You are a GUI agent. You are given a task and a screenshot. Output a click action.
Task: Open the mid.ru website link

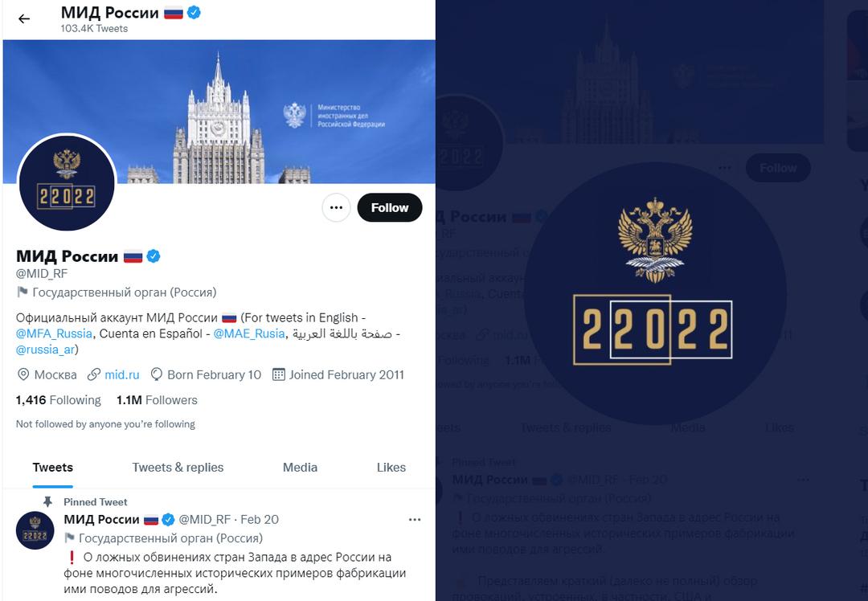click(121, 374)
